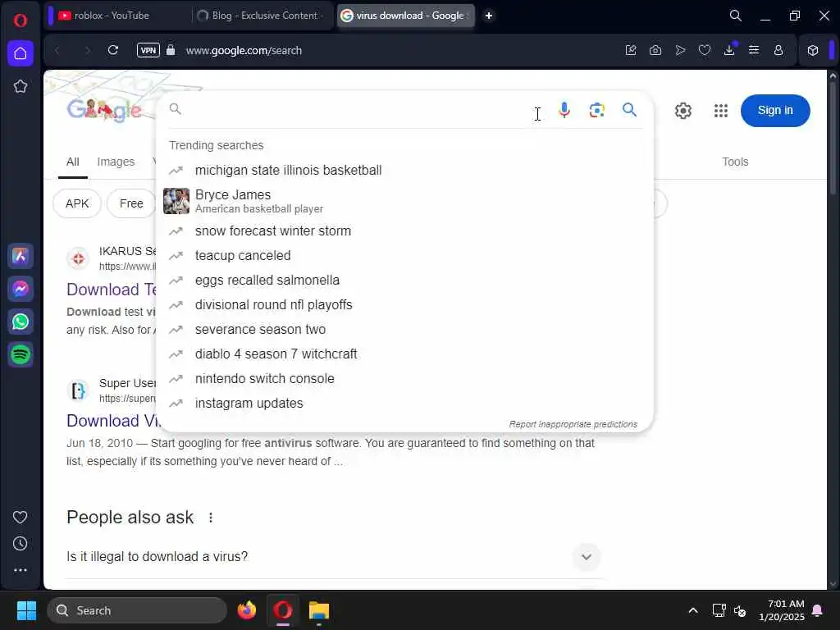The height and width of the screenshot is (630, 840).
Task: Open the Super User Download Vi... result
Action: [112, 421]
